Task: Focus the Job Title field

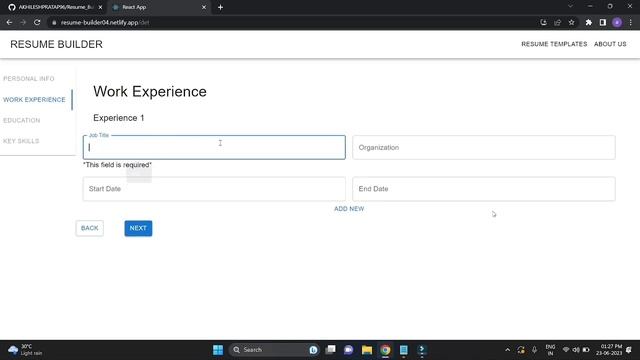Action: [x=214, y=147]
